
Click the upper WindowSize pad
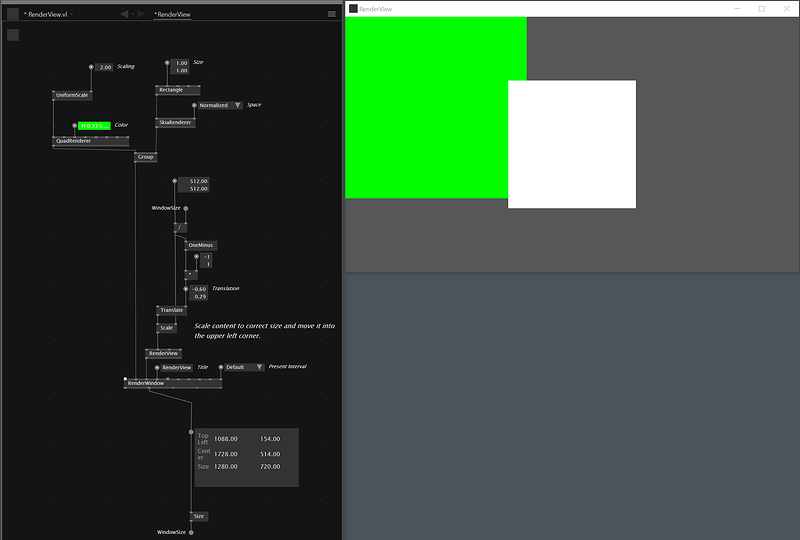tap(186, 208)
